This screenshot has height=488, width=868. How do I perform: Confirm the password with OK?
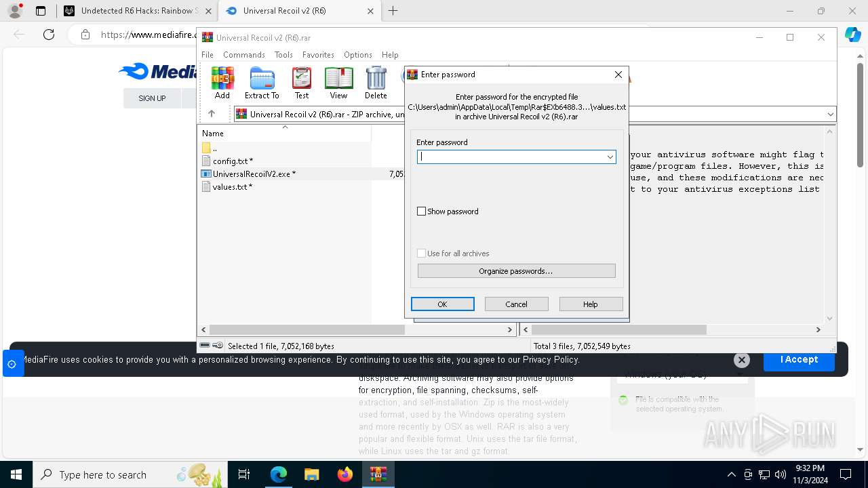442,304
